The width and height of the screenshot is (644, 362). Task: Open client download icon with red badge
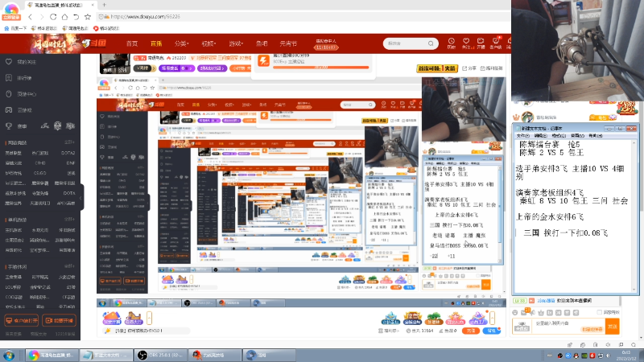[x=496, y=43]
